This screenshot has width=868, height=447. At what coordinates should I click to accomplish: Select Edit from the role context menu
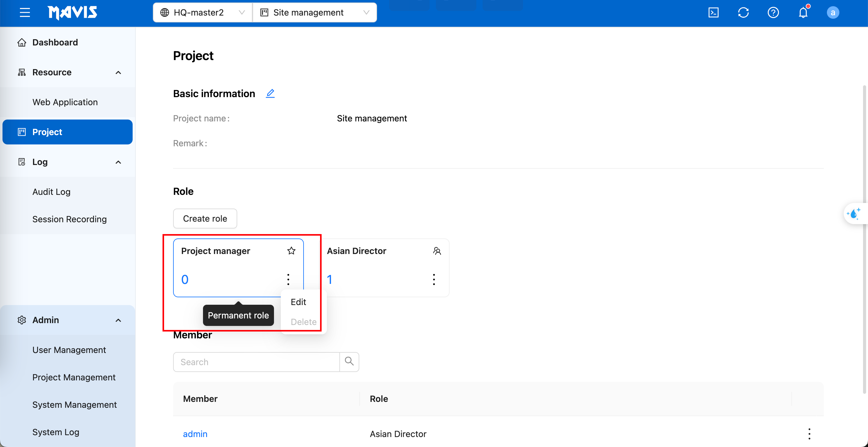tap(298, 302)
